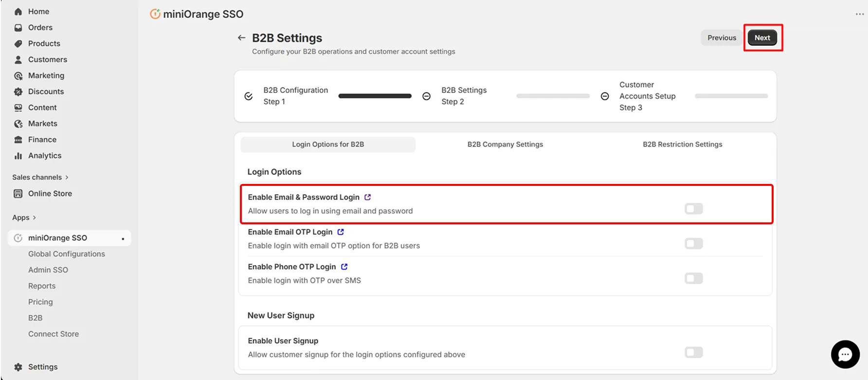Open Pricing submenu item

pyautogui.click(x=40, y=302)
